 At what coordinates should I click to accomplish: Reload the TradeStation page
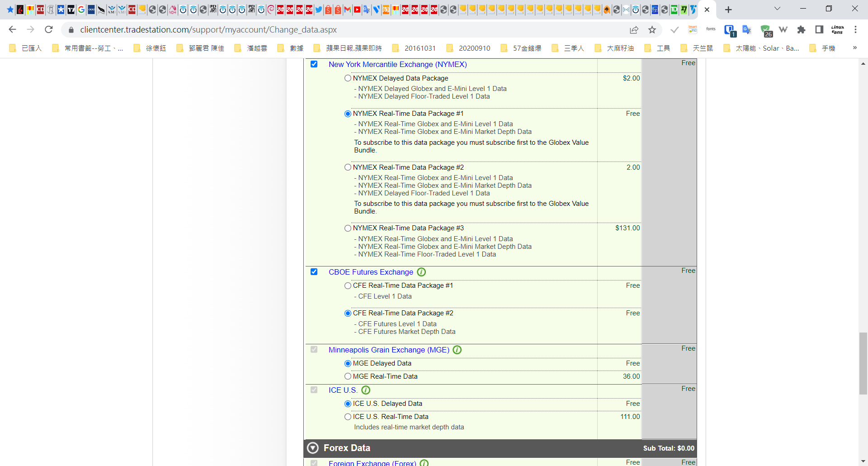(49, 29)
